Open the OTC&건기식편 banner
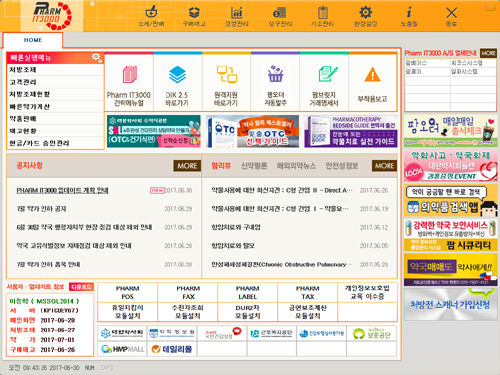This screenshot has width=500, height=375. pyautogui.click(x=154, y=131)
